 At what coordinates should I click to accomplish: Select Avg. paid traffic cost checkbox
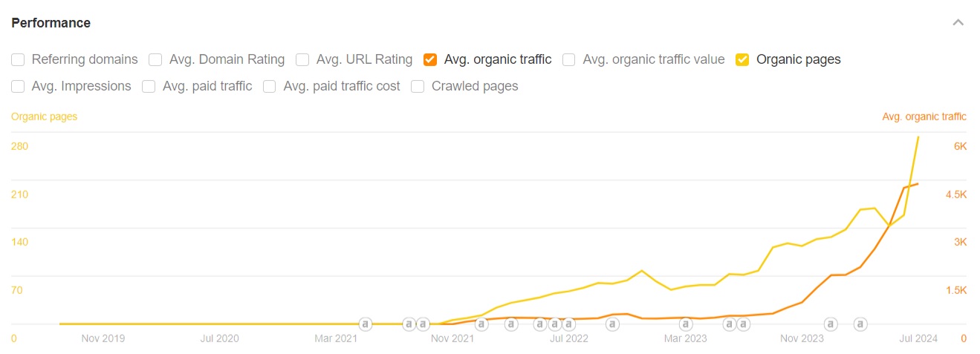(x=270, y=86)
